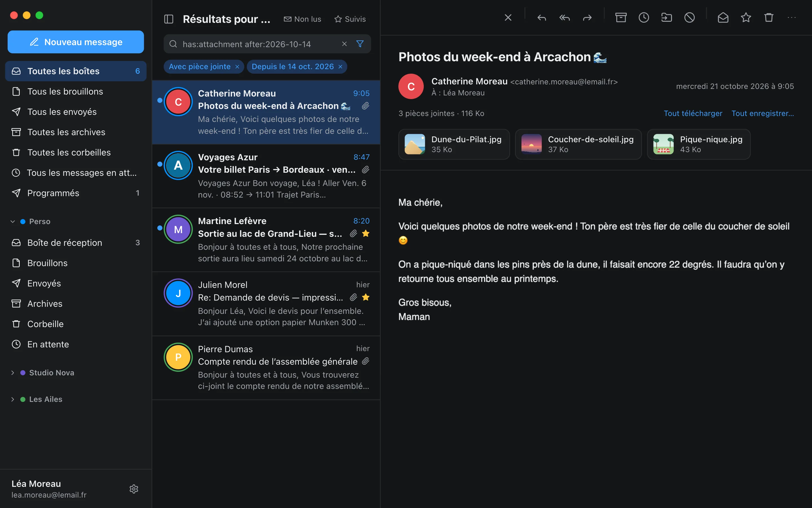The height and width of the screenshot is (508, 812).
Task: Move the message to a folder icon
Action: pos(667,17)
